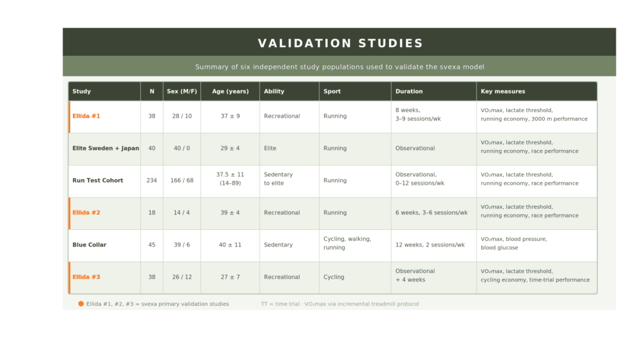644x338 pixels.
Task: Click the age value 29 ± 4
Action: (231, 148)
